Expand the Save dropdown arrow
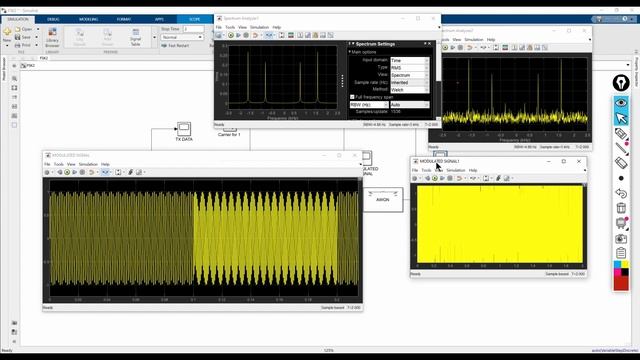Image resolution: width=640 pixels, height=360 pixels. point(37,37)
